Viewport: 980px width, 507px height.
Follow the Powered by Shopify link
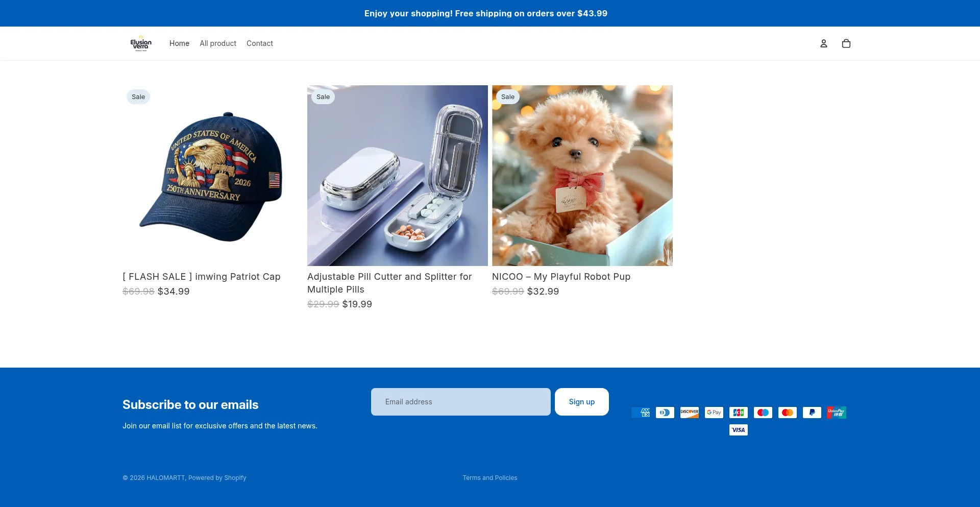217,478
